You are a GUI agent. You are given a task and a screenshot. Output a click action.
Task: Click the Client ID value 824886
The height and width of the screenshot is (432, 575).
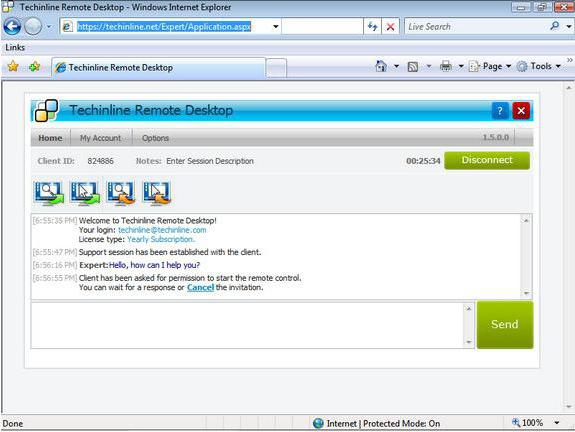[x=100, y=161]
